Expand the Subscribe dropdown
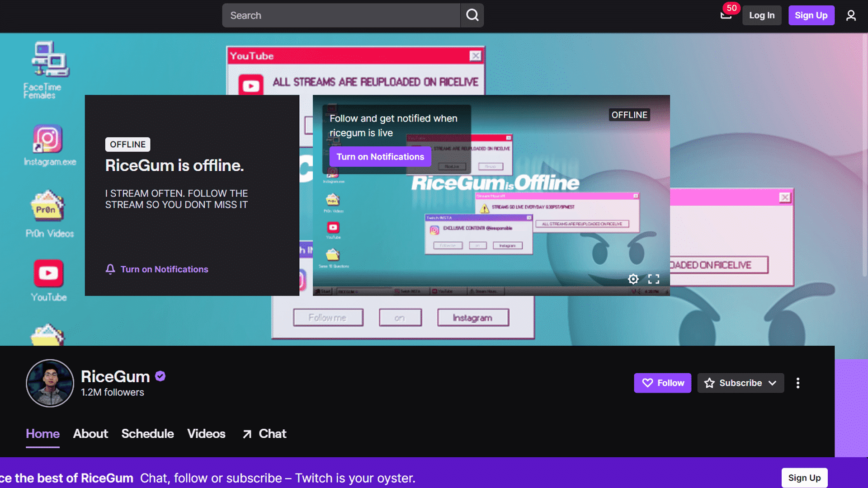The image size is (868, 488). (741, 383)
